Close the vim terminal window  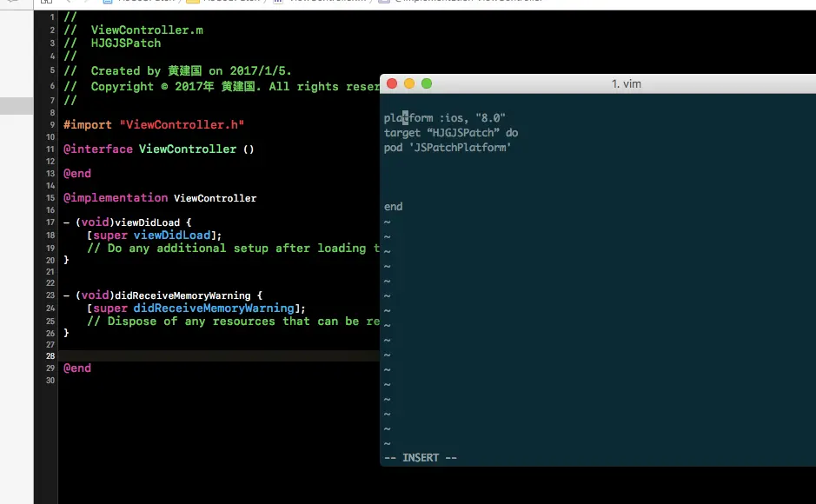pyautogui.click(x=392, y=83)
